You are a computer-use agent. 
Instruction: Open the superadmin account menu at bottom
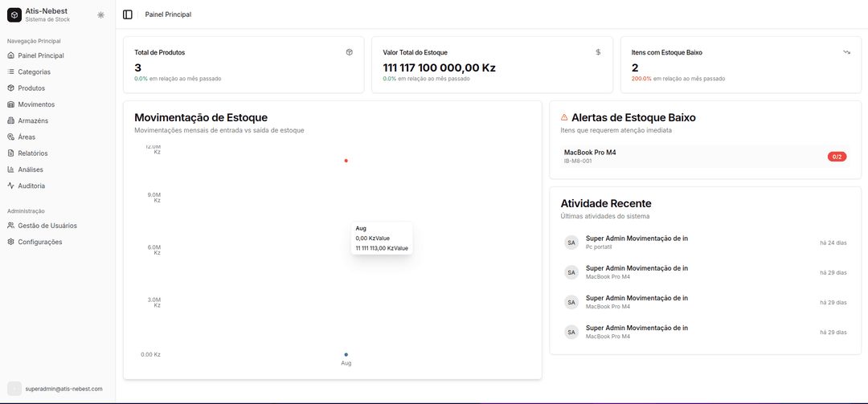[x=56, y=389]
